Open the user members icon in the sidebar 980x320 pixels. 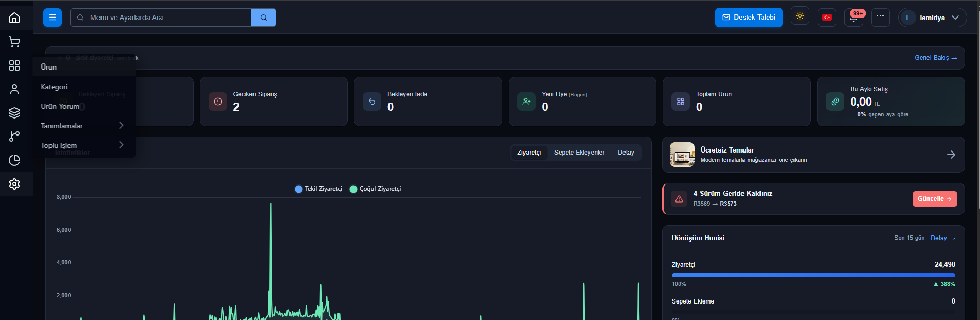(x=14, y=89)
